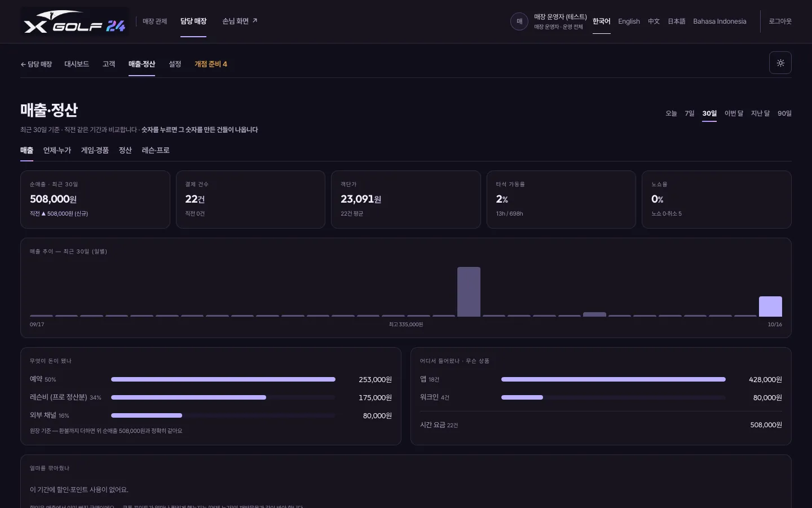This screenshot has height=508, width=812.
Task: Click the 외부 채널 16% progress bar
Action: click(223, 415)
